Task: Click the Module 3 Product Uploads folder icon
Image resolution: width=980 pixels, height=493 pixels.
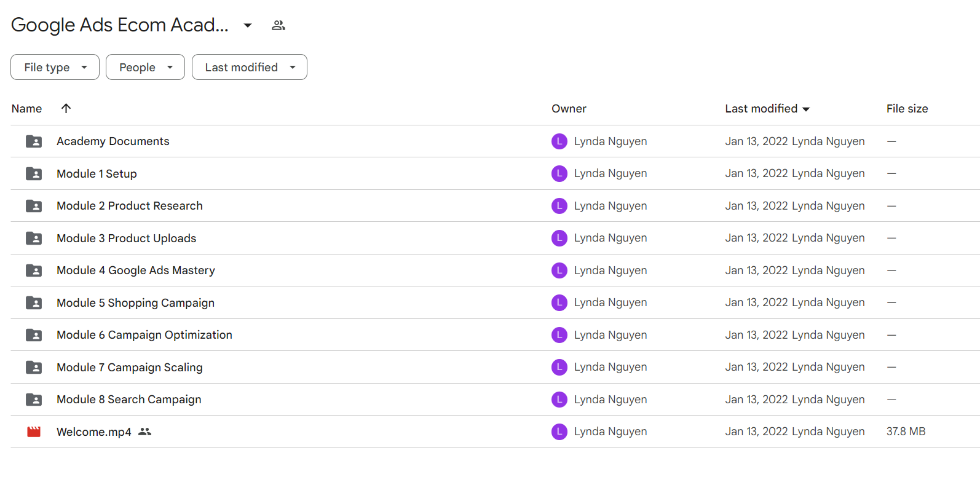Action: [34, 239]
